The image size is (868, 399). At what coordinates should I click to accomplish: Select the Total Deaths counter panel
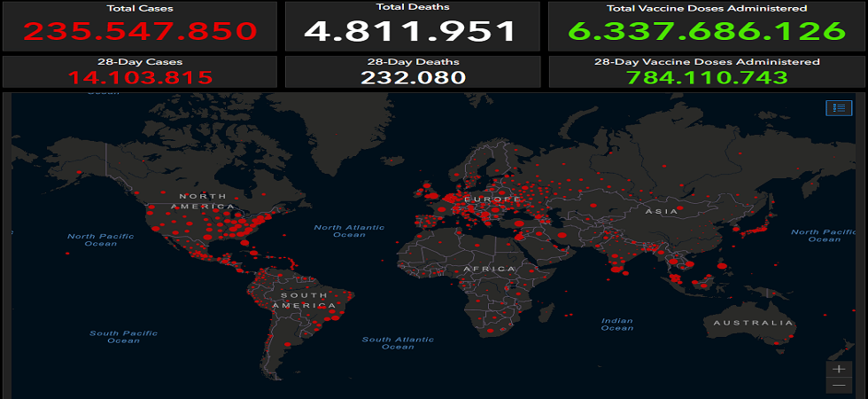411,26
